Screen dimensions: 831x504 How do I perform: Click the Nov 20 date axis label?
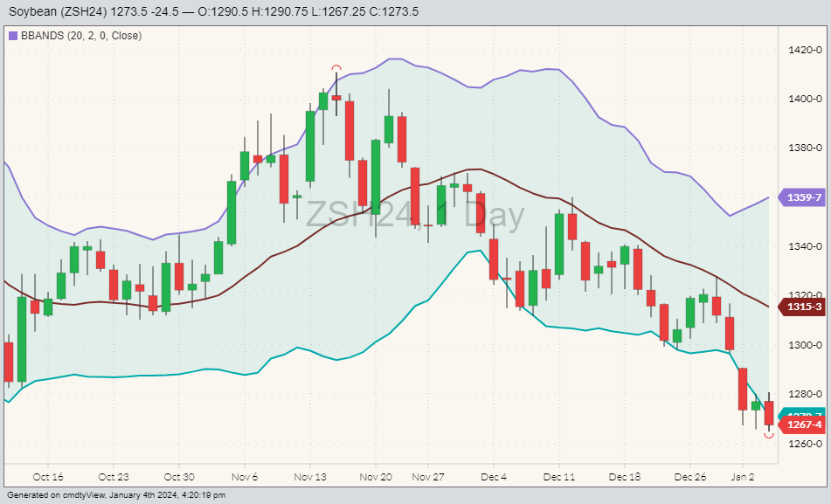point(376,477)
